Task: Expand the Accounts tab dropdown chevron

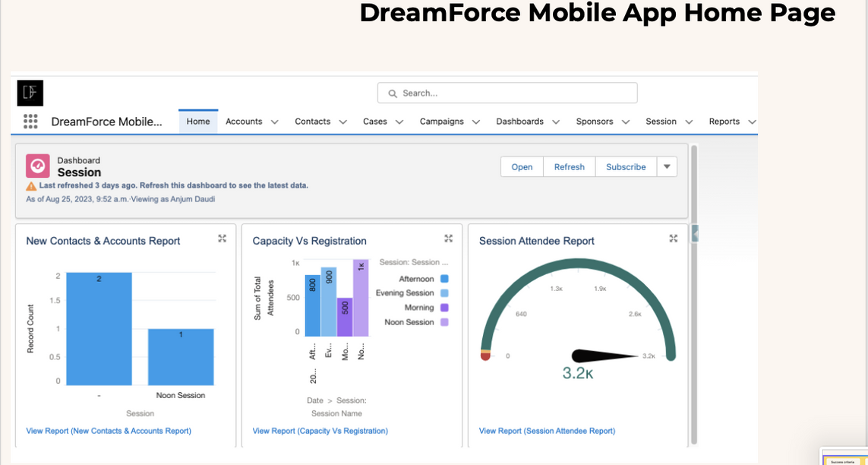Action: 275,122
